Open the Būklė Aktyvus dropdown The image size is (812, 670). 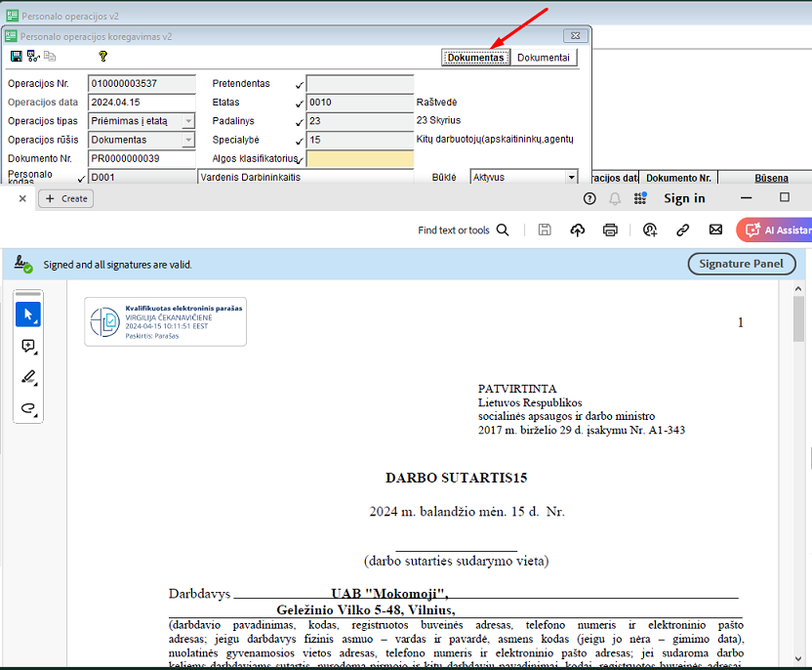[x=571, y=178]
